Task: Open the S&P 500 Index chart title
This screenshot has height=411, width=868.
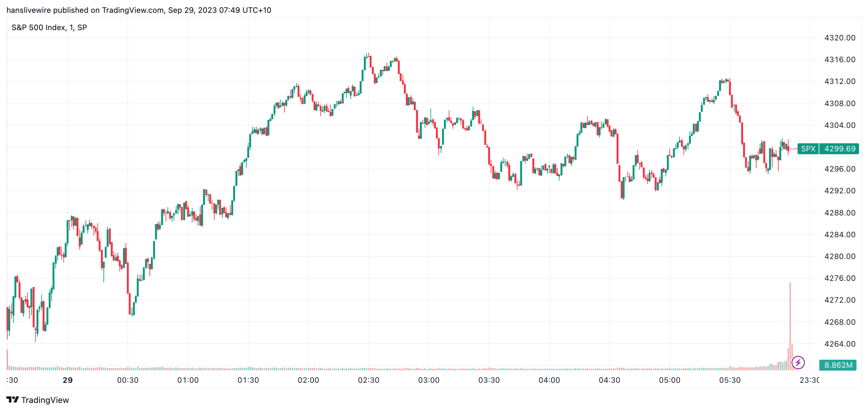Action: point(49,28)
